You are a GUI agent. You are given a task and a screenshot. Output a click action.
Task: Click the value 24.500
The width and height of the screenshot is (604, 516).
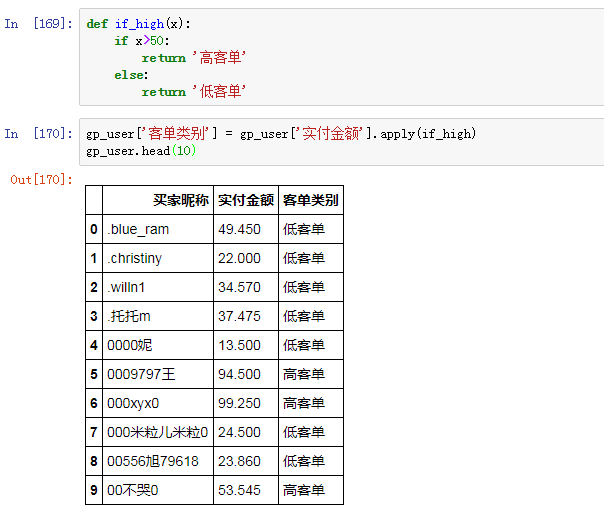239,432
